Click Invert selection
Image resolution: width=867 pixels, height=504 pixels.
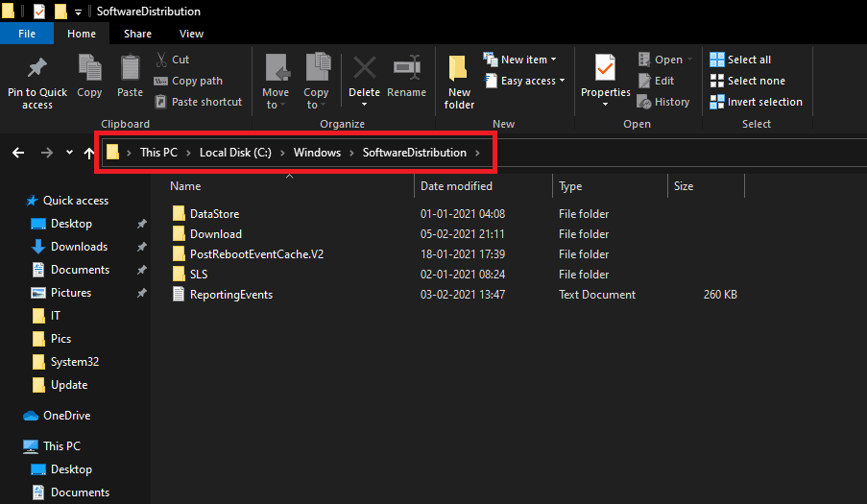(x=756, y=102)
